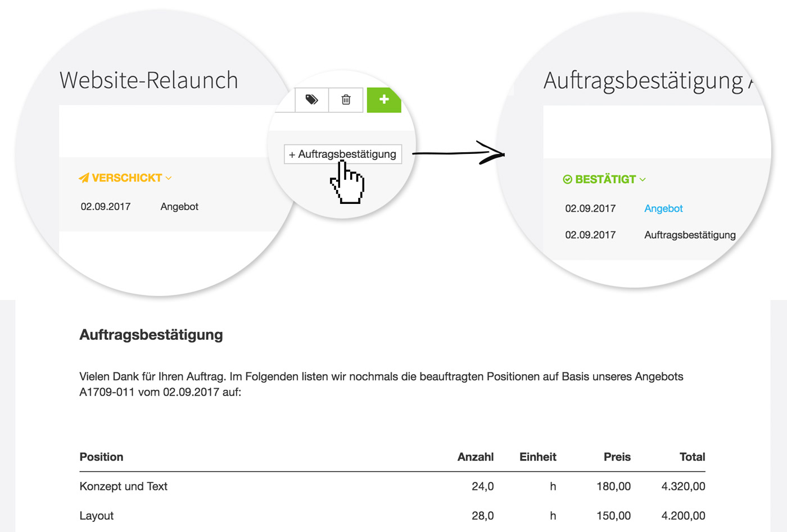787x532 pixels.
Task: Click the green plus button
Action: coord(384,100)
